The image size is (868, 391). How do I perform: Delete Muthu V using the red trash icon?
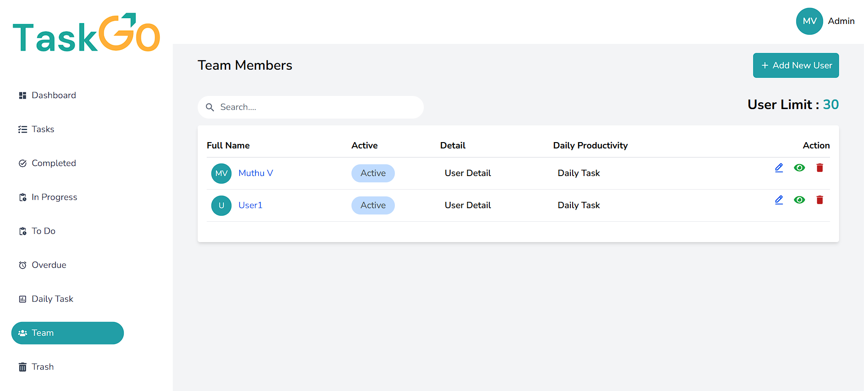click(x=819, y=168)
